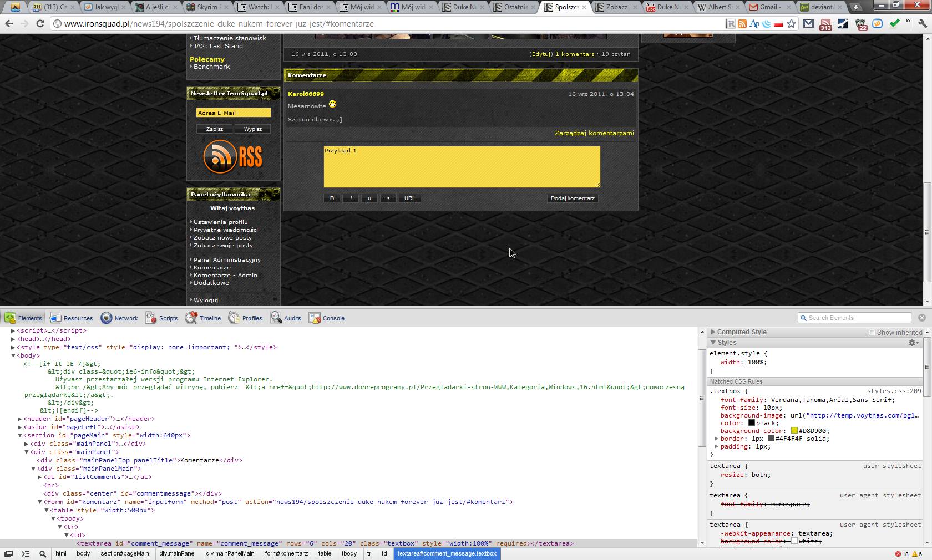Open the styles.css:209 source link

894,391
